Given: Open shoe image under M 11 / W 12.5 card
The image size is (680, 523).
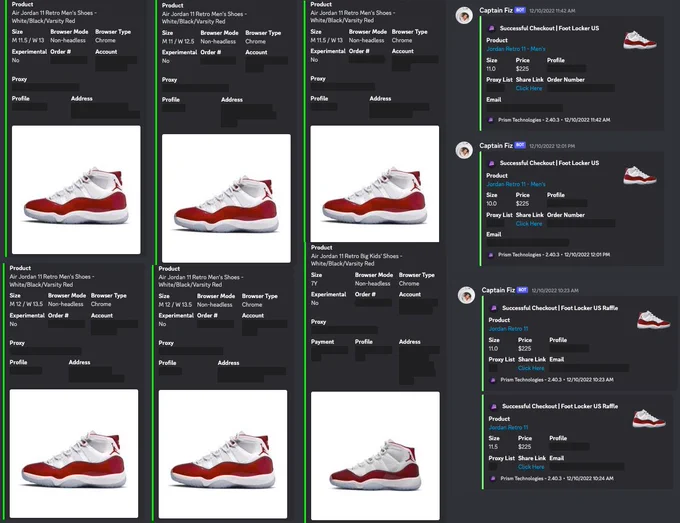Looking at the screenshot, I should [226, 198].
